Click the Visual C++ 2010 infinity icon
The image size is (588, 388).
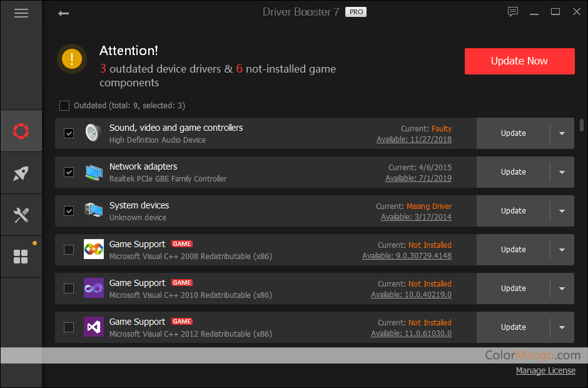click(94, 288)
